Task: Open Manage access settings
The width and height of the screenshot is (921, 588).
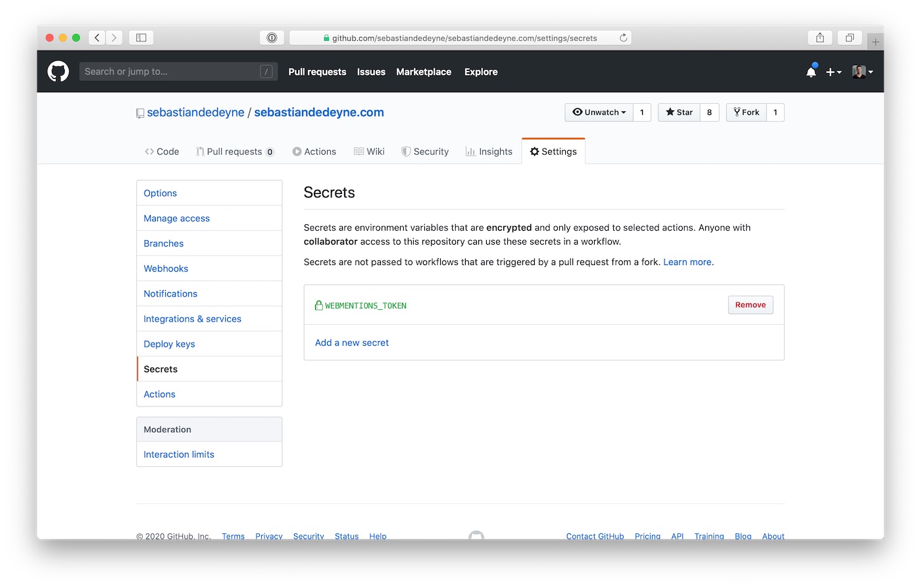Action: coord(209,218)
